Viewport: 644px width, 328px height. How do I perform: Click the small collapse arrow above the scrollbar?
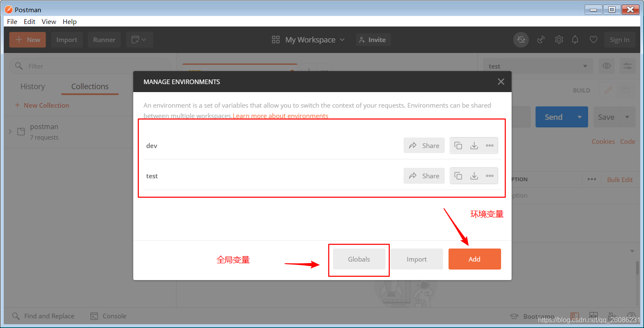coord(632,251)
